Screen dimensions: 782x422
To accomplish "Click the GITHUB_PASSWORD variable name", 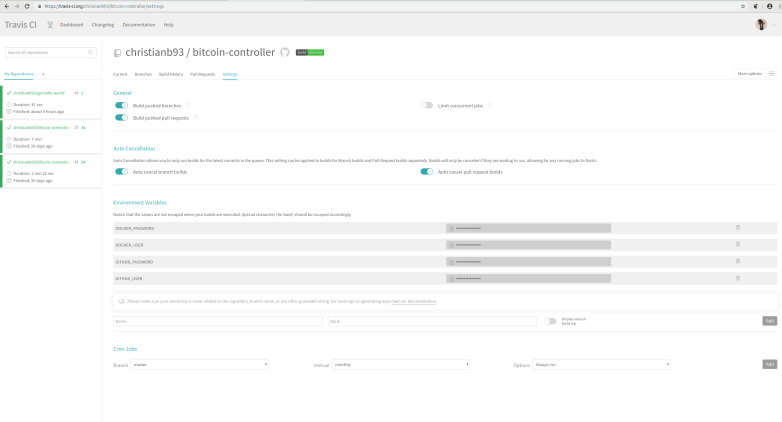I will pyautogui.click(x=134, y=262).
